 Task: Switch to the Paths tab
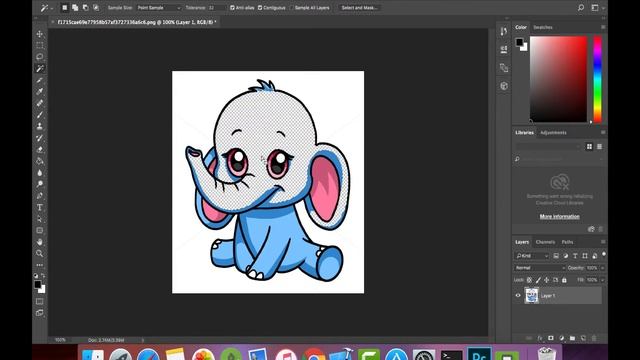point(567,242)
